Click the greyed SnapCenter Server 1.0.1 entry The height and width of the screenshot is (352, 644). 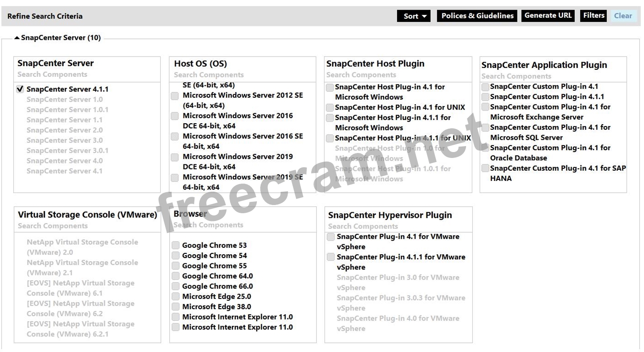(x=68, y=110)
